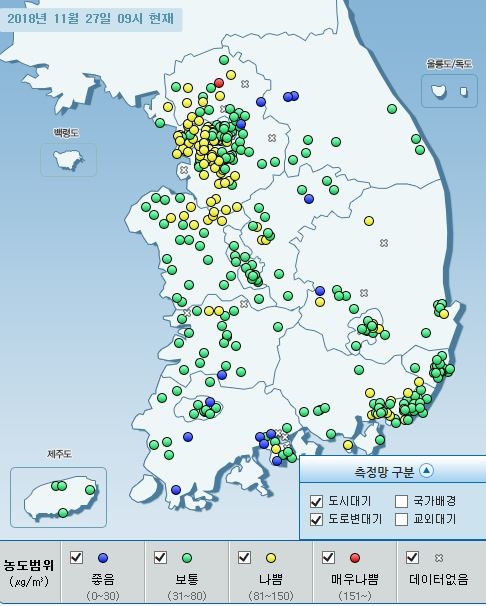
Task: Click the yellow station marker in Gyeongbuk
Action: (x=369, y=221)
